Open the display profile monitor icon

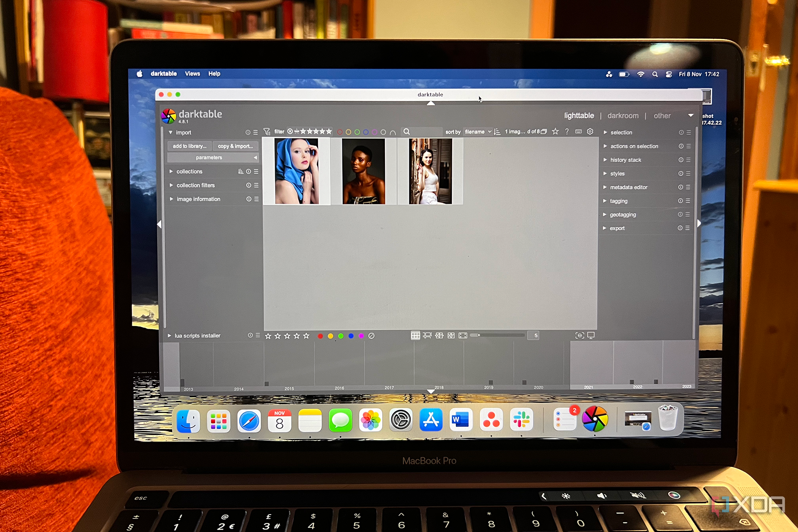591,336
